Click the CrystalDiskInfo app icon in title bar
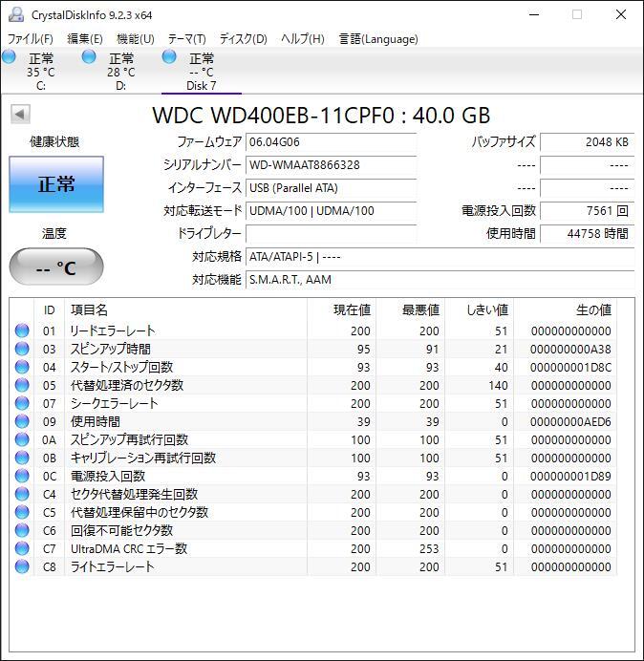 click(16, 14)
